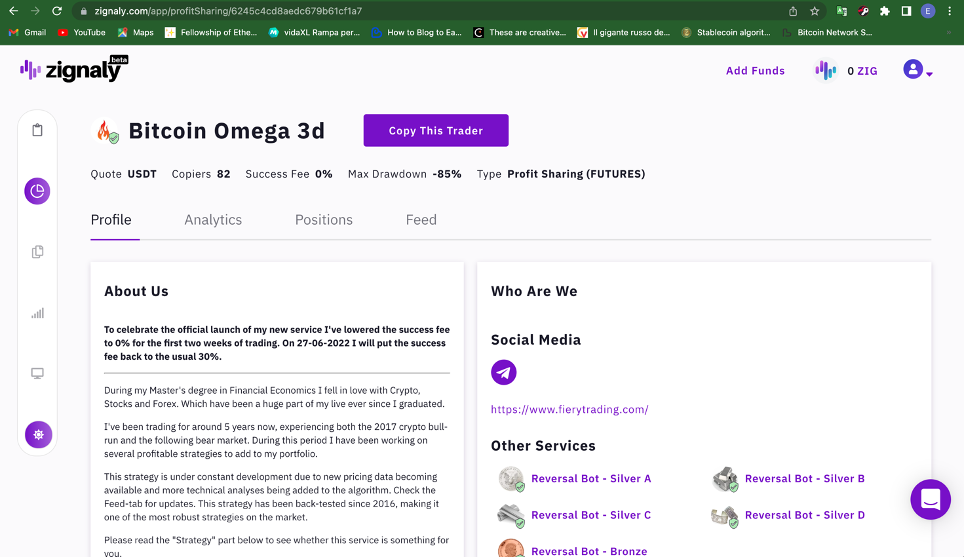Screen dimensions: 964x558
Task: Click the Zignaly beta logo
Action: coord(74,69)
